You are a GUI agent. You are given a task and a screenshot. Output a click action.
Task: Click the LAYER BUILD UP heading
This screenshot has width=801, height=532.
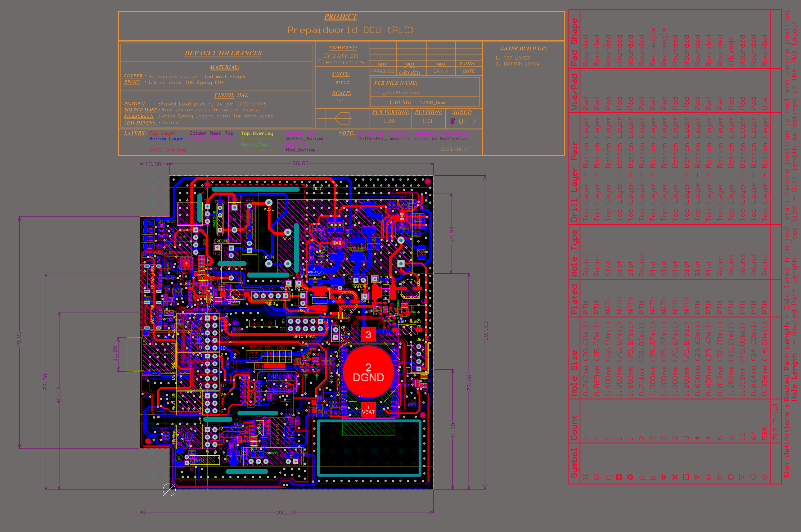click(524, 48)
